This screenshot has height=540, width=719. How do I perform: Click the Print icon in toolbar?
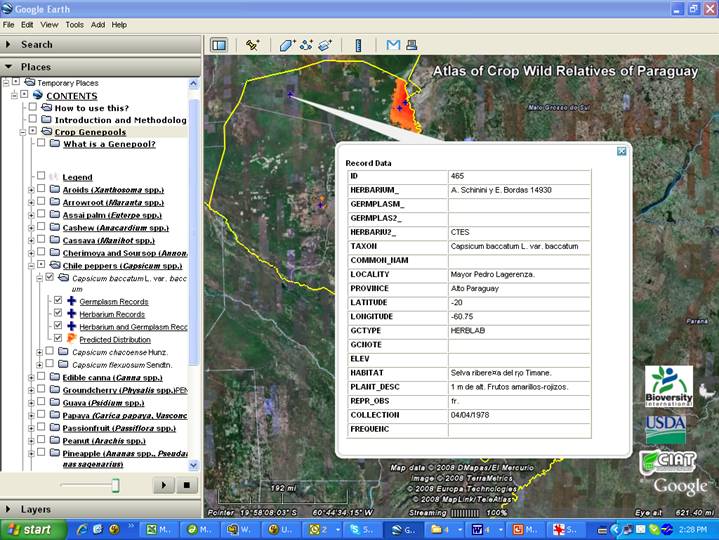[x=411, y=44]
